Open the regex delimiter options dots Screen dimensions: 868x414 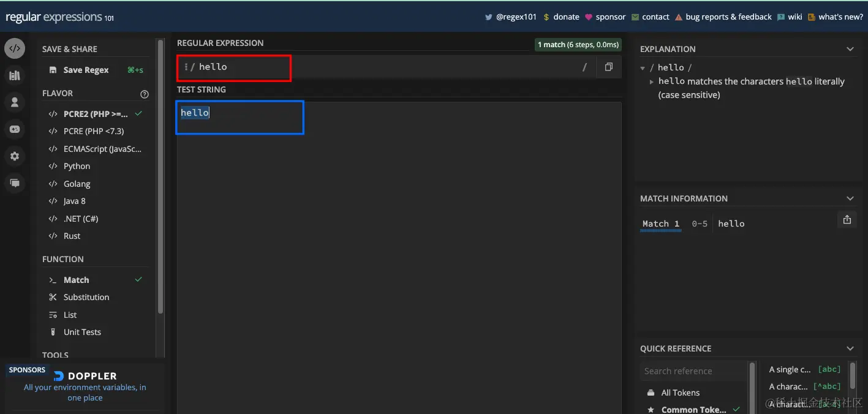[x=186, y=67]
